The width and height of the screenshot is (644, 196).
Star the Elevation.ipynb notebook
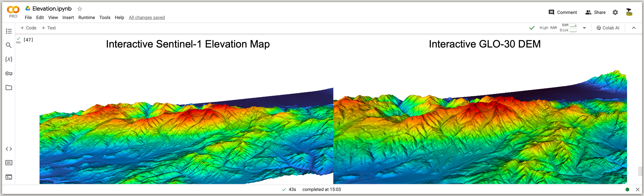tap(80, 9)
